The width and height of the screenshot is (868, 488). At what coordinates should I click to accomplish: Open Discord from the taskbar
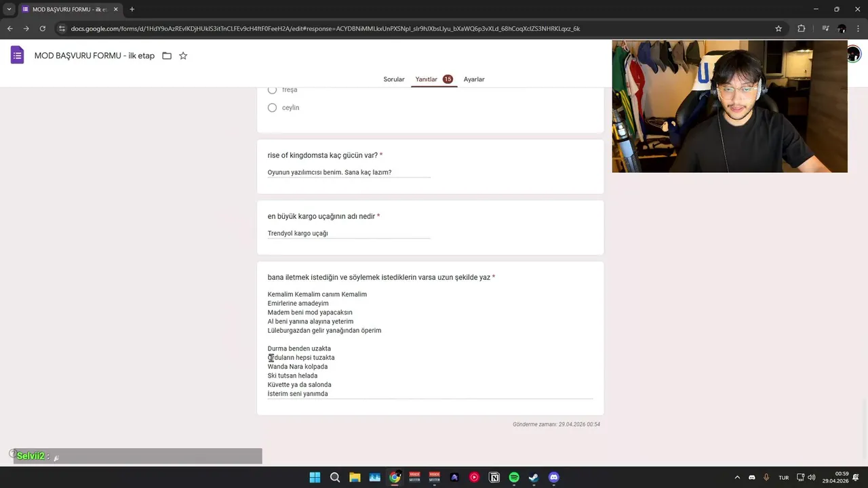coord(554,477)
